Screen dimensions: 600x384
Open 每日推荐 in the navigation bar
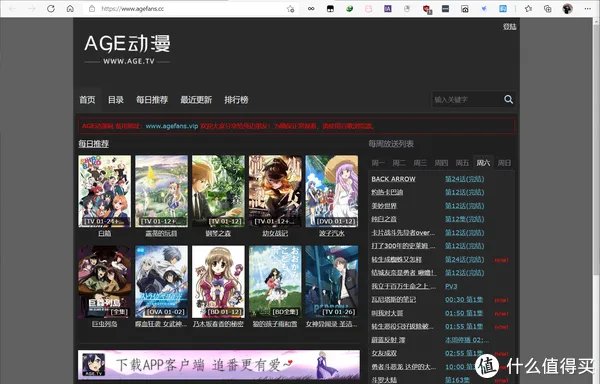(152, 100)
